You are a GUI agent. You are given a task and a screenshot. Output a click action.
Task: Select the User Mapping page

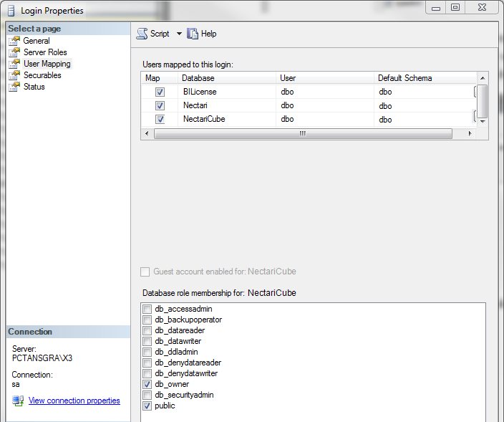pos(47,64)
